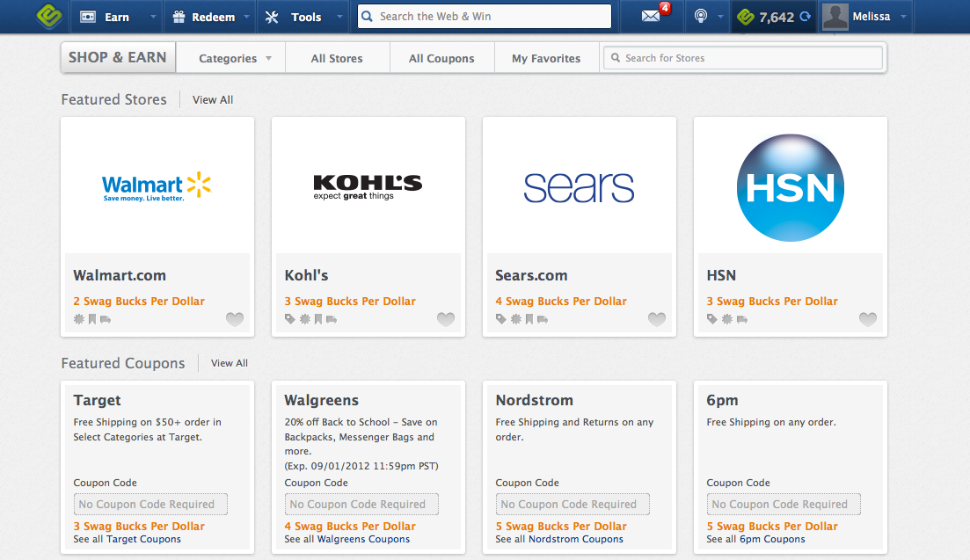Image resolution: width=970 pixels, height=560 pixels.
Task: Click 6pm's No Coupon Code Required box
Action: (784, 504)
